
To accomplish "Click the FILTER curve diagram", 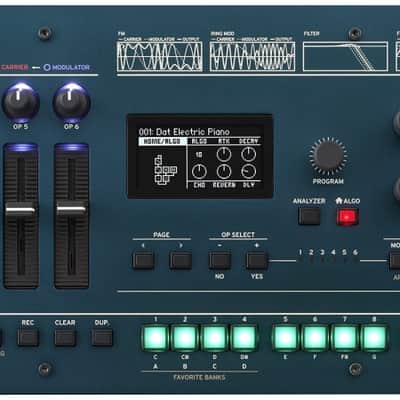I will [345, 56].
